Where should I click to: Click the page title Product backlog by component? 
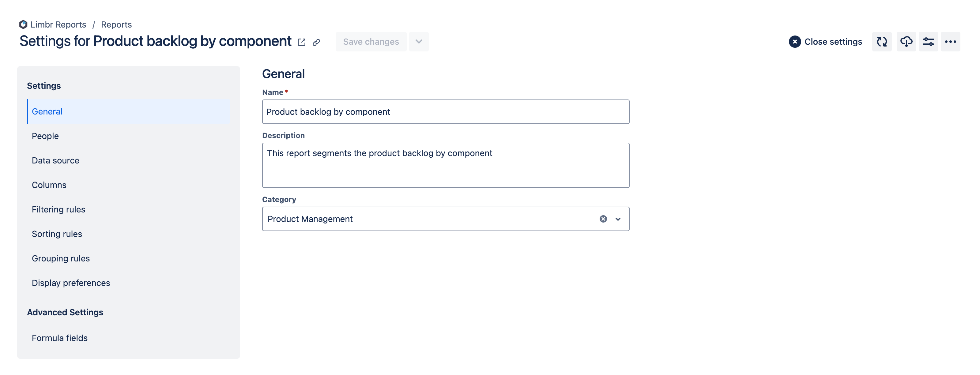click(192, 41)
